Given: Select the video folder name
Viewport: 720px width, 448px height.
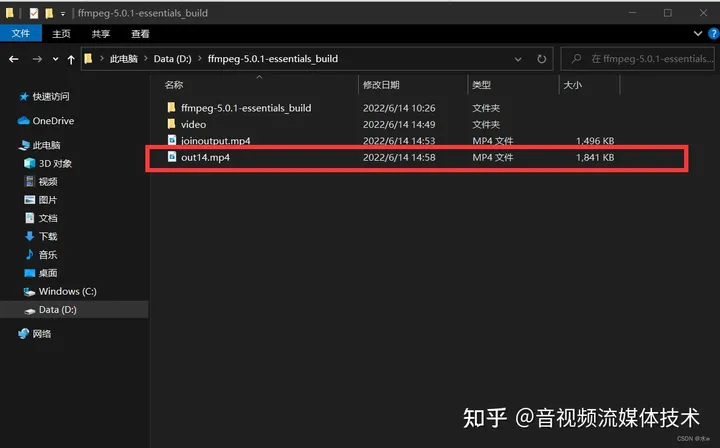Looking at the screenshot, I should (193, 124).
